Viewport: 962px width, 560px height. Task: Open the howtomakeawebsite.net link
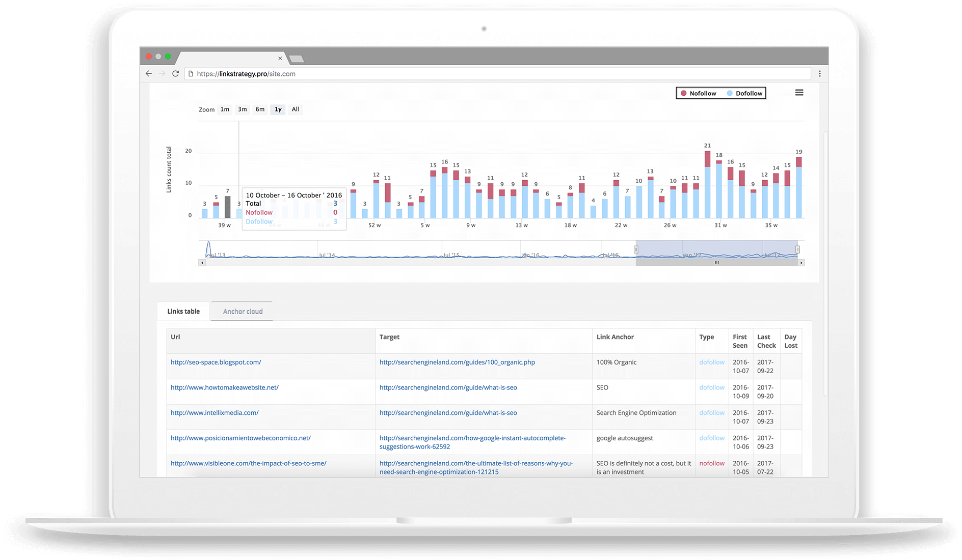pos(224,387)
